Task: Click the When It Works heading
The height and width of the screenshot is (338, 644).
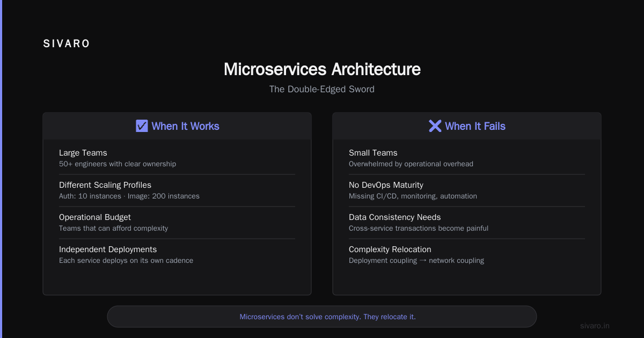Action: [x=185, y=126]
